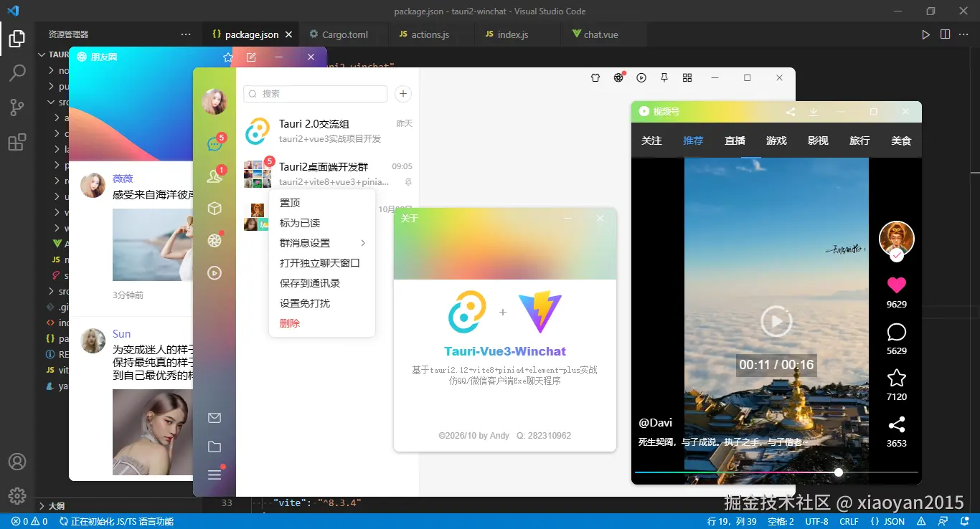Switch to the Cargo.toml editor tab
This screenshot has height=529, width=980.
pyautogui.click(x=344, y=34)
